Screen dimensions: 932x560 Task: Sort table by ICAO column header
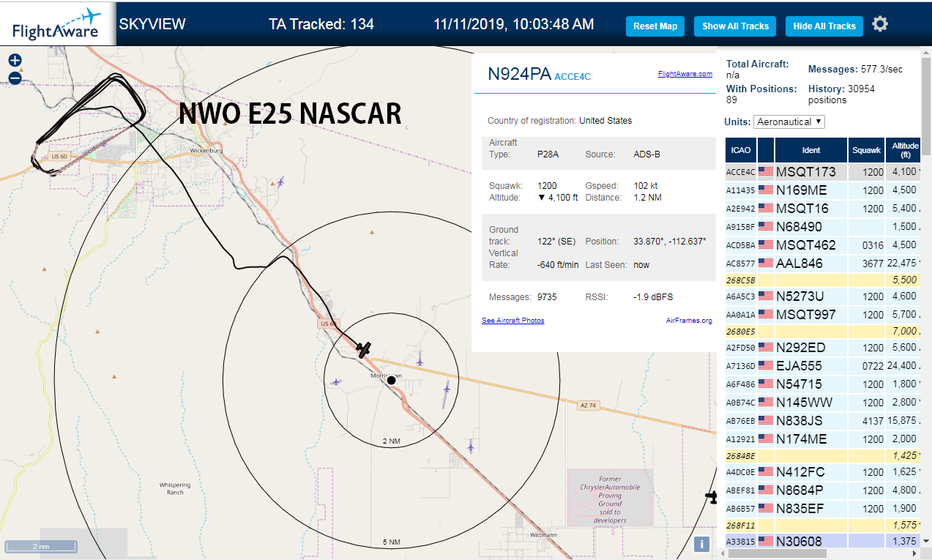coord(740,150)
